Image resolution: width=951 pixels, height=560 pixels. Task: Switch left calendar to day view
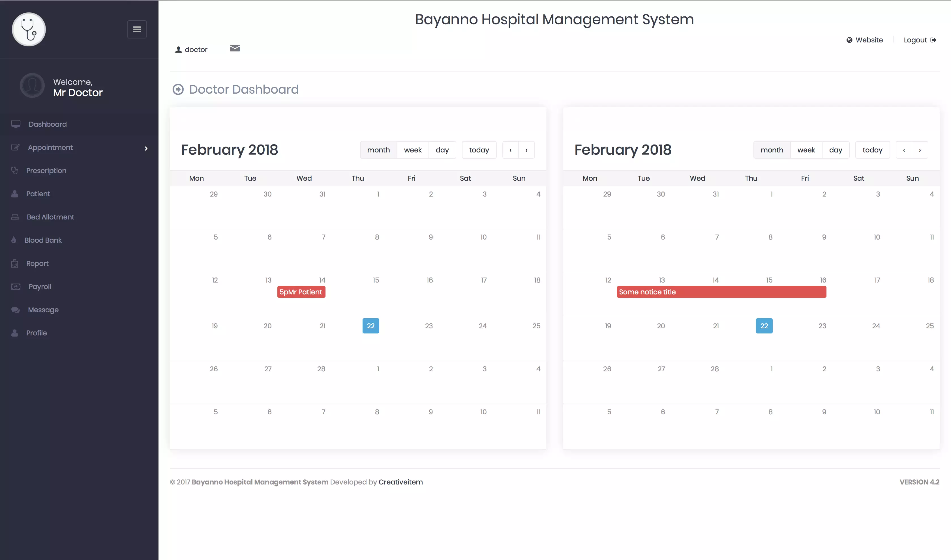(442, 150)
